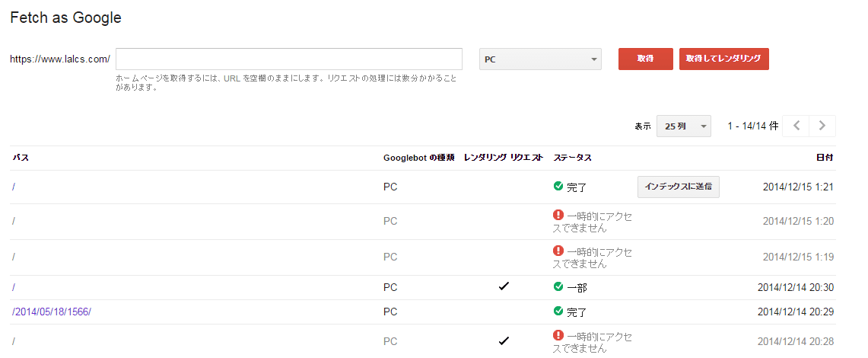This screenshot has width=868, height=358.
Task: Click the 日付 column header
Action: coord(824,158)
